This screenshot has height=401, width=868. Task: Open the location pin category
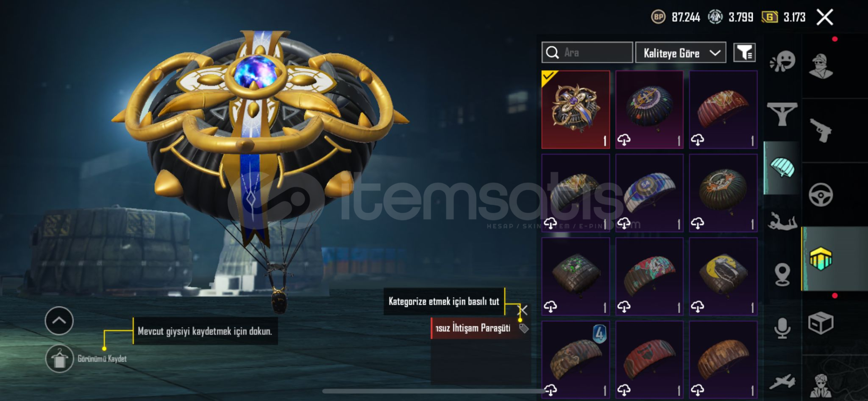tap(782, 274)
